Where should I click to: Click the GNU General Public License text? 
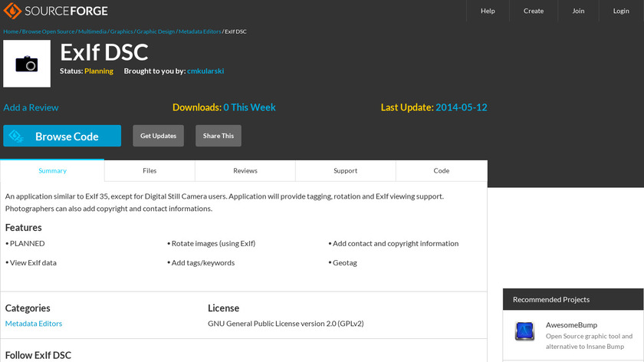point(286,324)
